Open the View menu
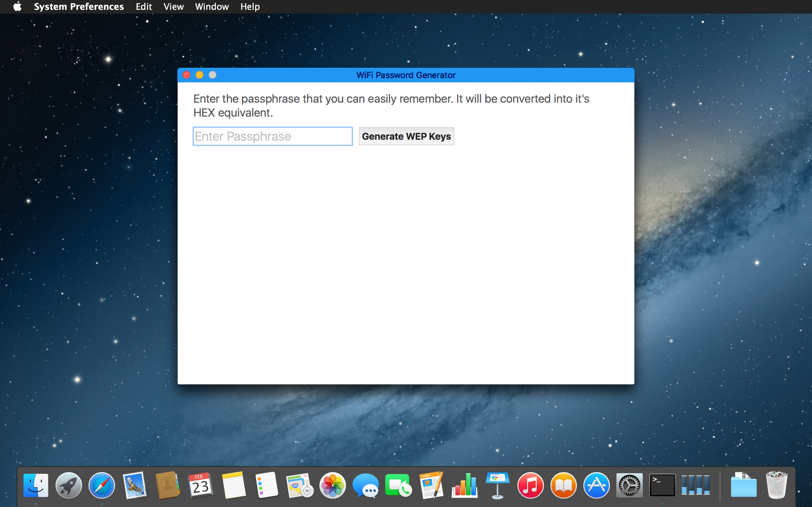 (174, 6)
